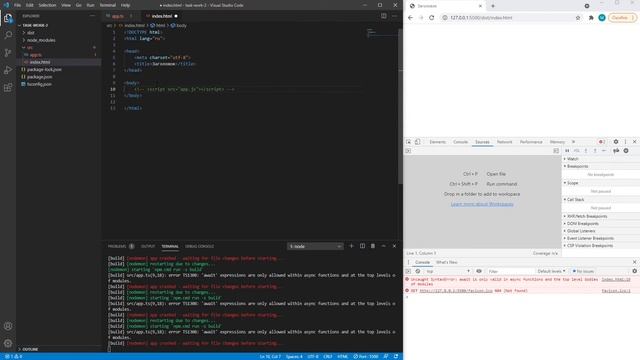
Task: Open package.json in Explorer
Action: 40,77
